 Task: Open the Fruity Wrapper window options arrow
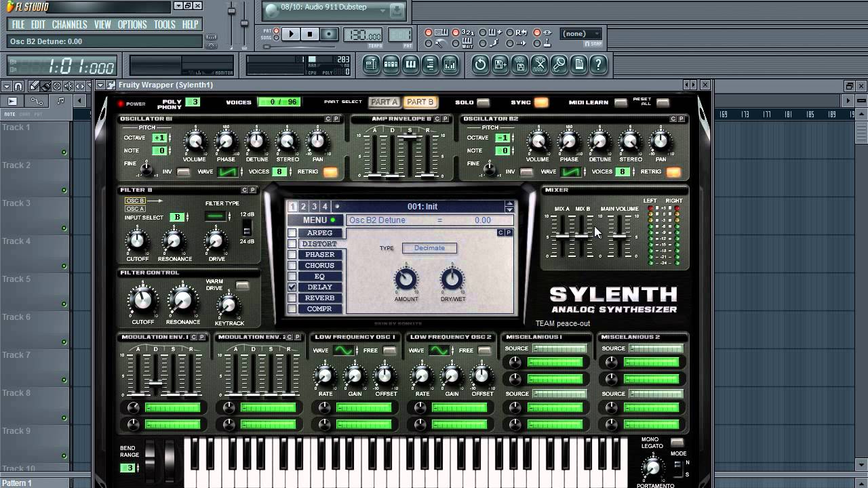tap(100, 85)
